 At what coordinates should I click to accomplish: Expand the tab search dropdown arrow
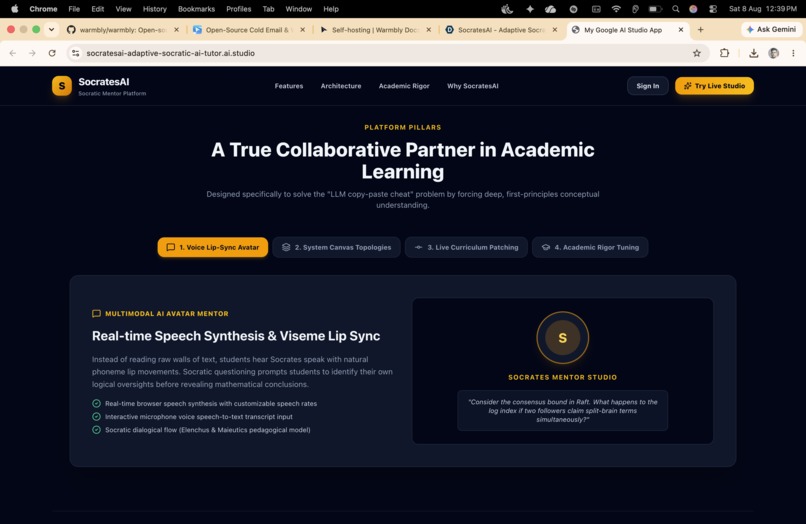[x=51, y=29]
